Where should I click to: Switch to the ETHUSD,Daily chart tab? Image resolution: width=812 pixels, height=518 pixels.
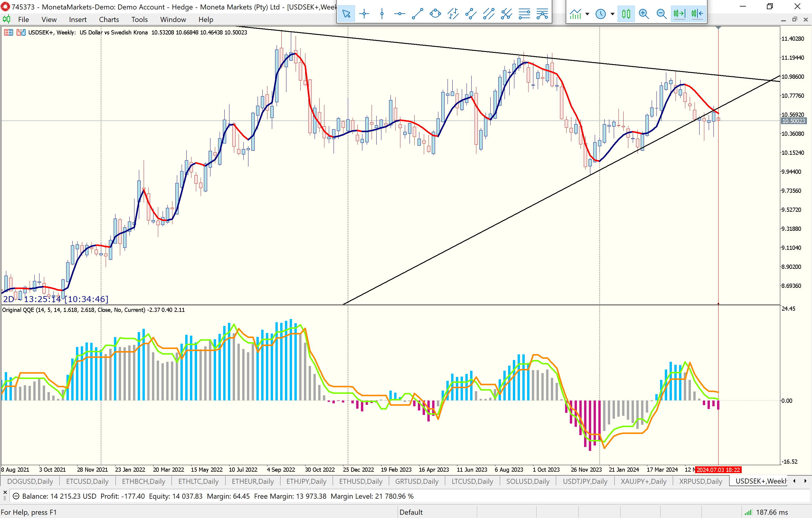point(361,481)
